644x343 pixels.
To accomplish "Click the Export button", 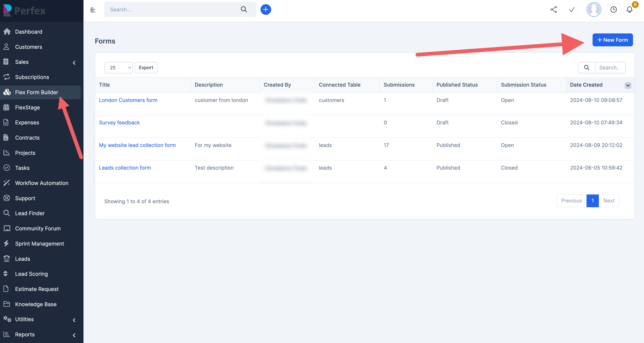I will [146, 68].
